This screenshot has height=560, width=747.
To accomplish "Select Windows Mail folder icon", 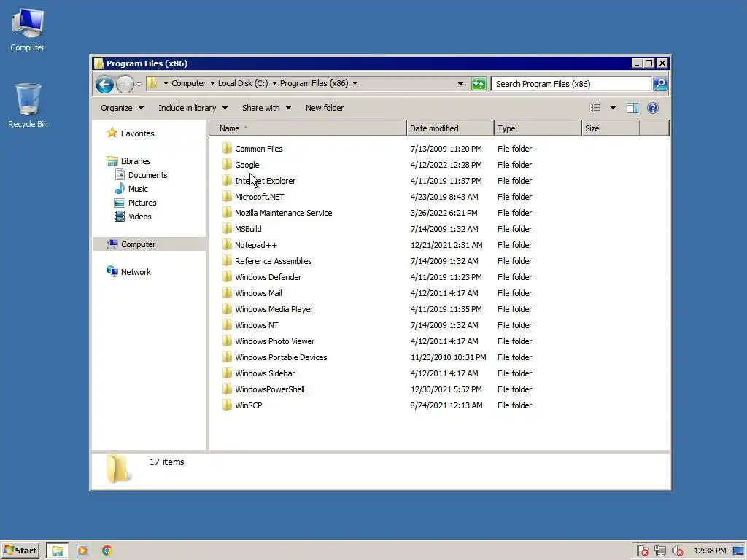I will point(227,293).
